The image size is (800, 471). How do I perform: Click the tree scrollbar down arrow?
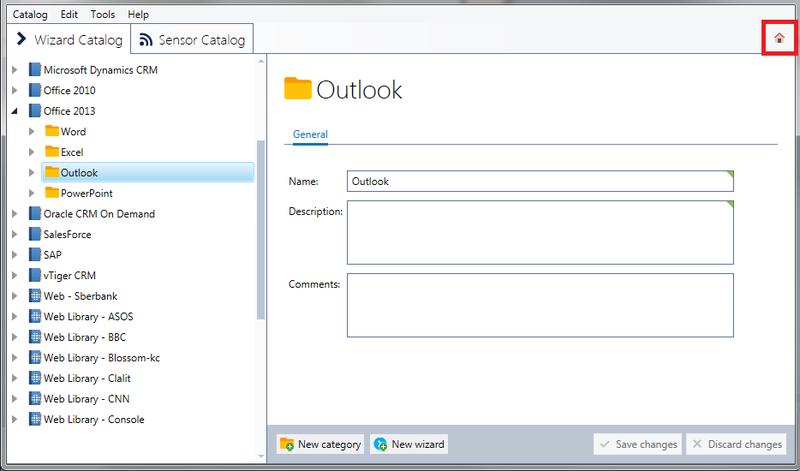click(261, 456)
